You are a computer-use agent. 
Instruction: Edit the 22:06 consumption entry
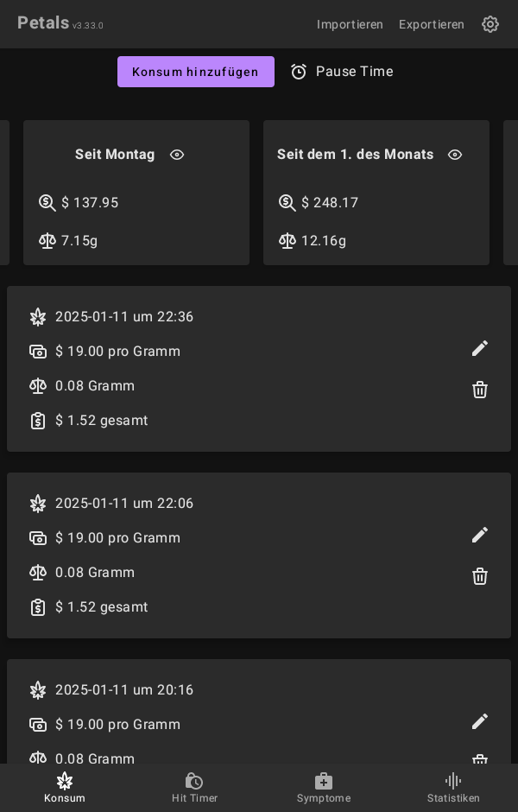(x=480, y=535)
